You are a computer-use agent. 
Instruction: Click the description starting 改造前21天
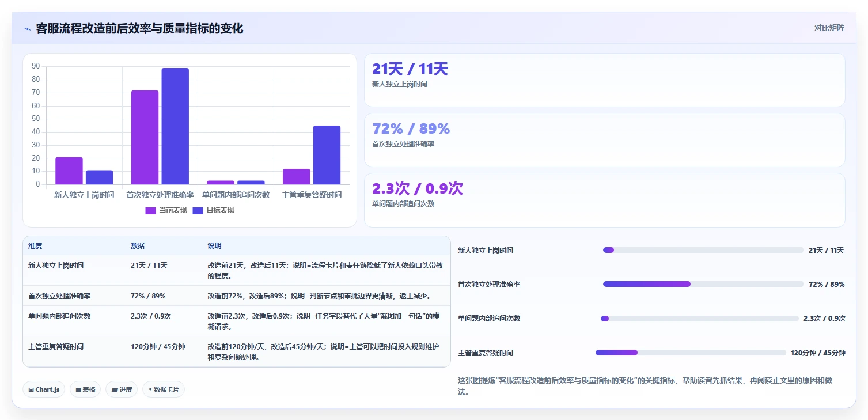click(325, 271)
